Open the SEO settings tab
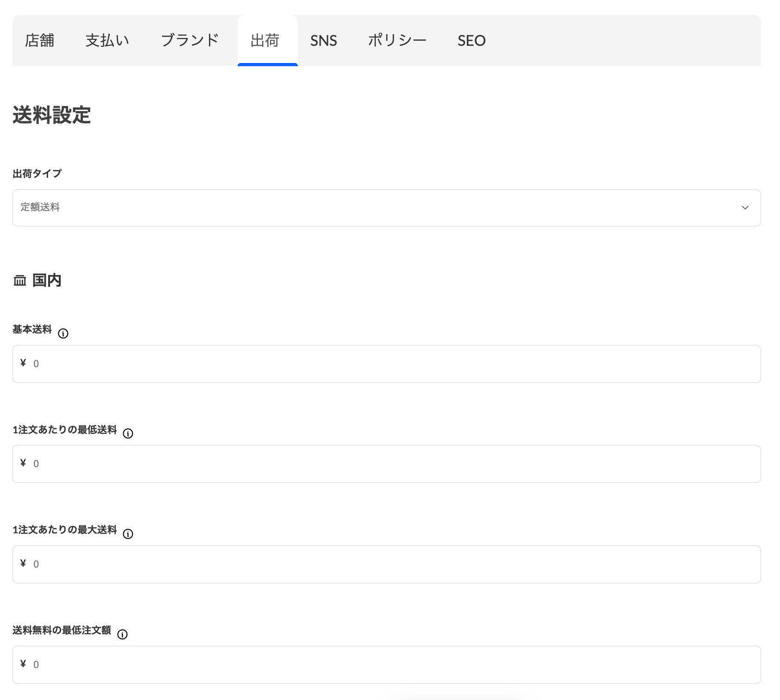The height and width of the screenshot is (700, 780). (x=471, y=41)
